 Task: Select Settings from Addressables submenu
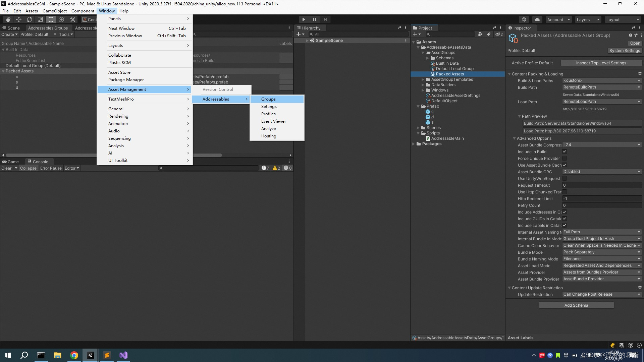pos(269,106)
